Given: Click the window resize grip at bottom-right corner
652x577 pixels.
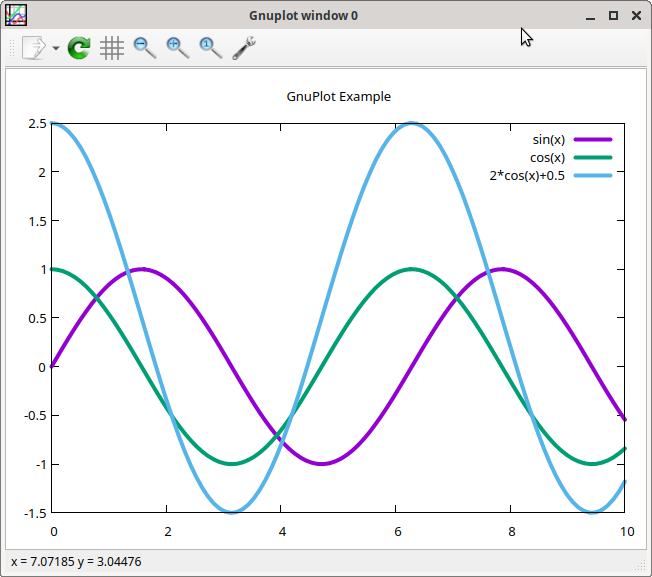Looking at the screenshot, I should (642, 567).
